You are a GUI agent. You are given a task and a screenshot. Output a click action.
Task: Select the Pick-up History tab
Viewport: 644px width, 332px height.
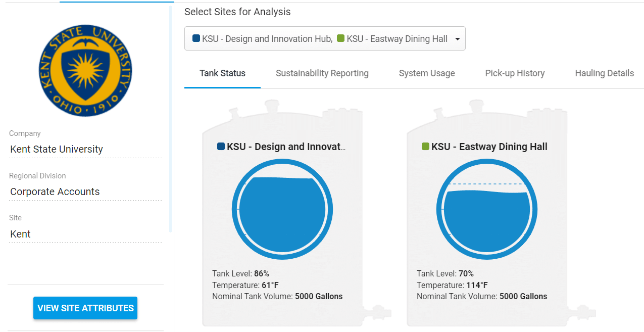[515, 73]
